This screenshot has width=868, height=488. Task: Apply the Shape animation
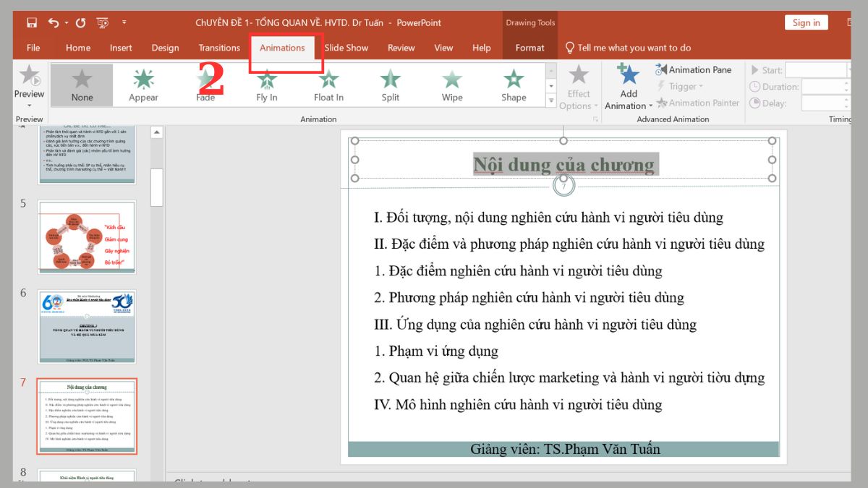pyautogui.click(x=513, y=83)
